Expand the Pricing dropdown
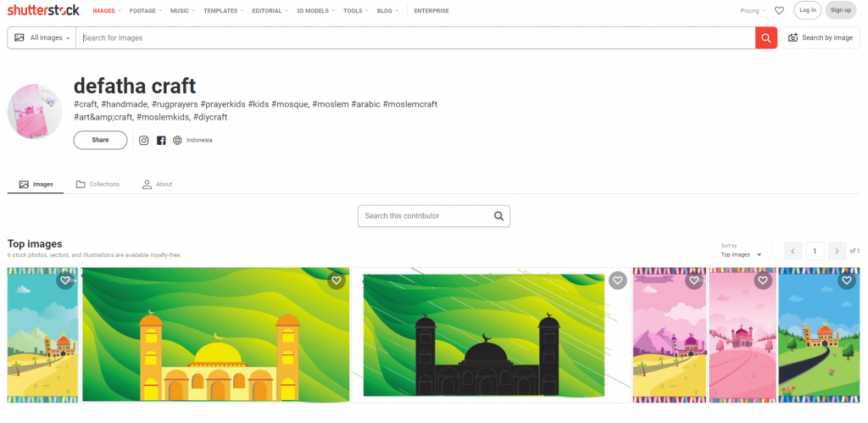 753,11
